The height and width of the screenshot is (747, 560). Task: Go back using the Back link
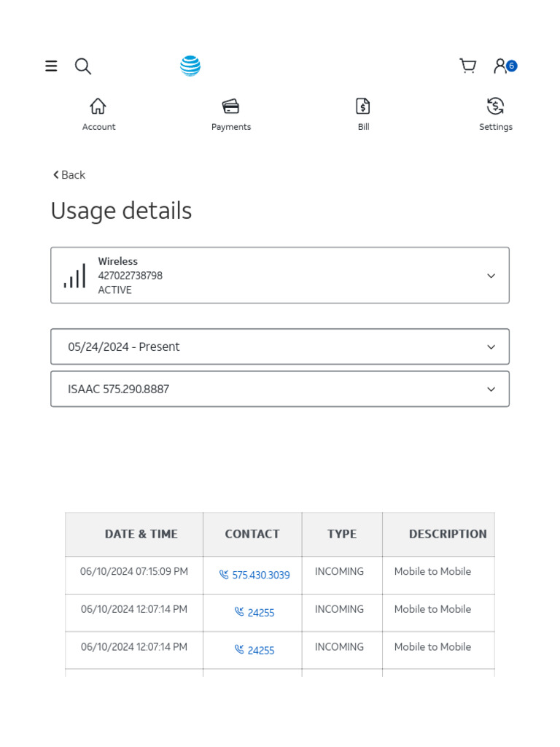[69, 175]
